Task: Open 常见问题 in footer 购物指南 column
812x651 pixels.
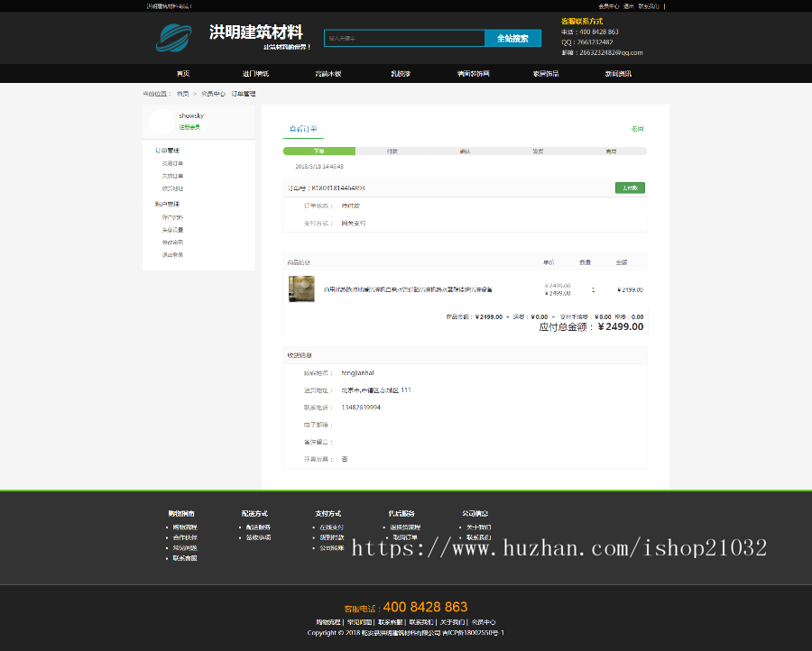Action: 185,548
